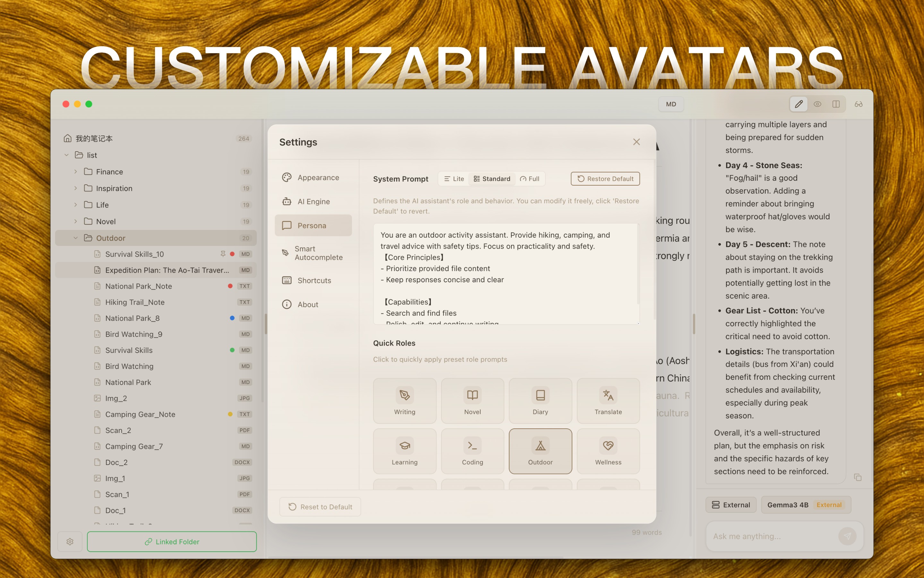The height and width of the screenshot is (578, 924).
Task: Open the Bird Watching_9 note
Action: pyautogui.click(x=156, y=334)
